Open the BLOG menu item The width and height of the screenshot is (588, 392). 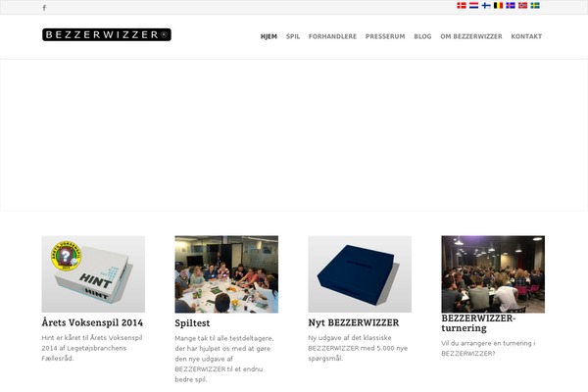(422, 36)
